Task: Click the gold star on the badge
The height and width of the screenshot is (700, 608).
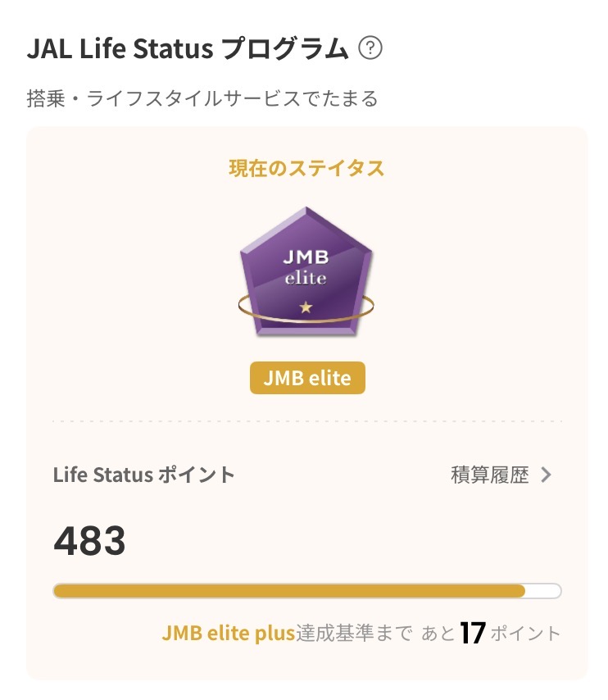Action: tap(306, 307)
